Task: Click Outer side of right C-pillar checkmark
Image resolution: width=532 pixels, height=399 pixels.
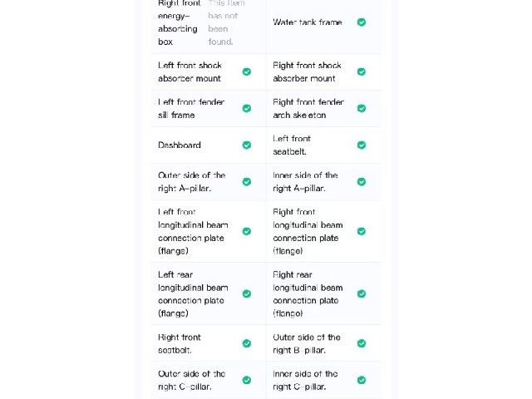Action: coord(247,381)
